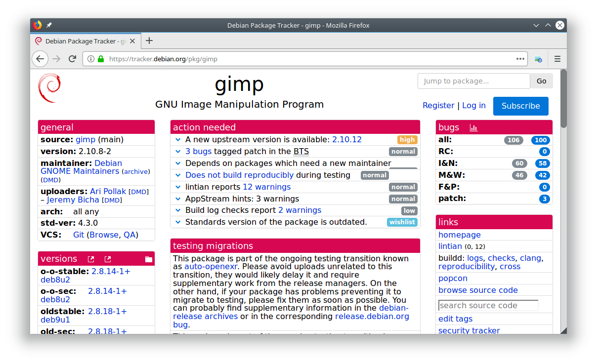
Task: Click the first external link icon in versions header
Action: click(91, 259)
